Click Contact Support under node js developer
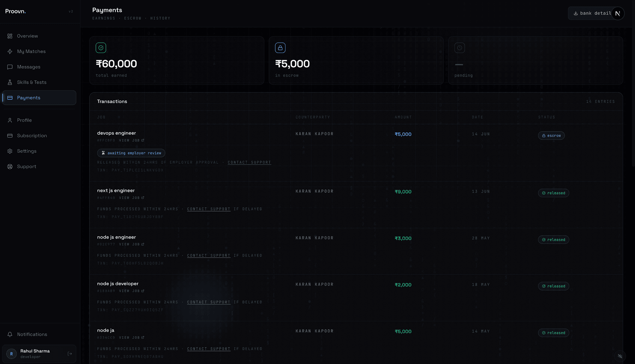This screenshot has height=364, width=635. 209,302
